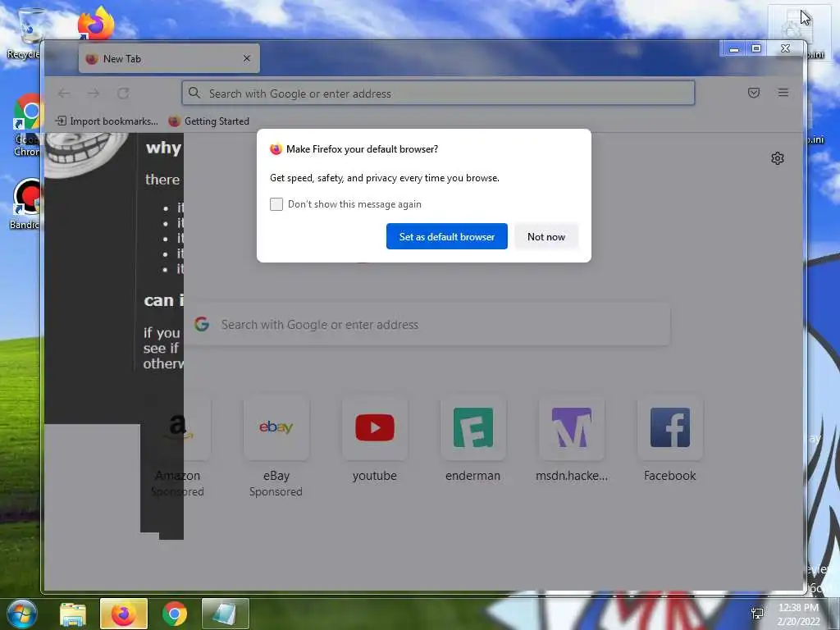Click "Make Firefox your default browser?" heading
840x630 pixels.
pyautogui.click(x=362, y=149)
